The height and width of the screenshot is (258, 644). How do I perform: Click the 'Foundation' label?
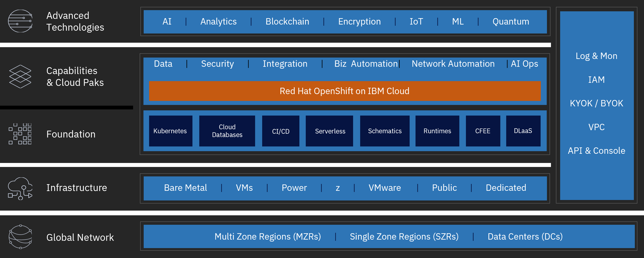pyautogui.click(x=71, y=134)
